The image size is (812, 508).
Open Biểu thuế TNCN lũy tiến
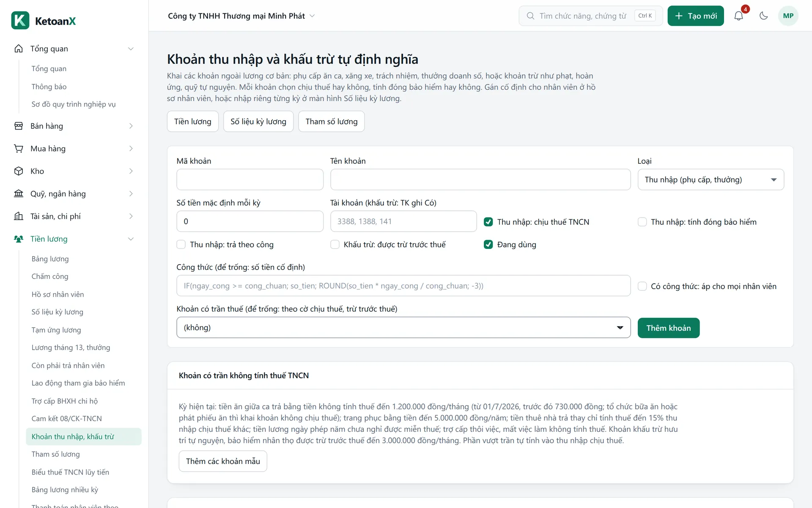point(70,472)
